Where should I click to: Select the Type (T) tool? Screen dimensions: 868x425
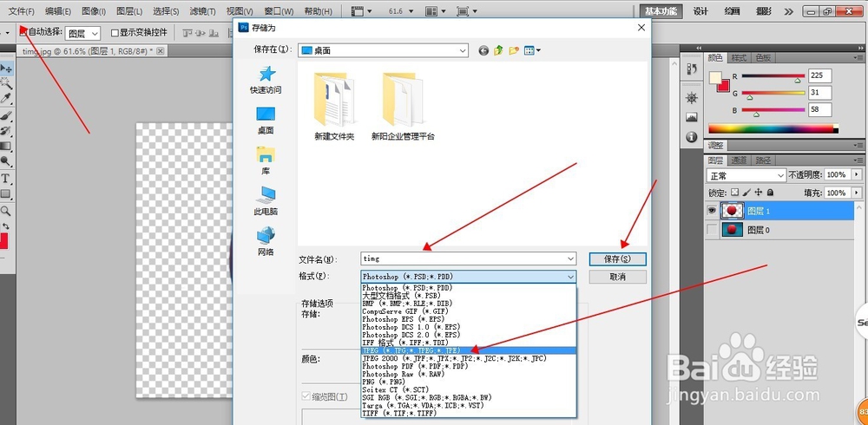tap(6, 178)
